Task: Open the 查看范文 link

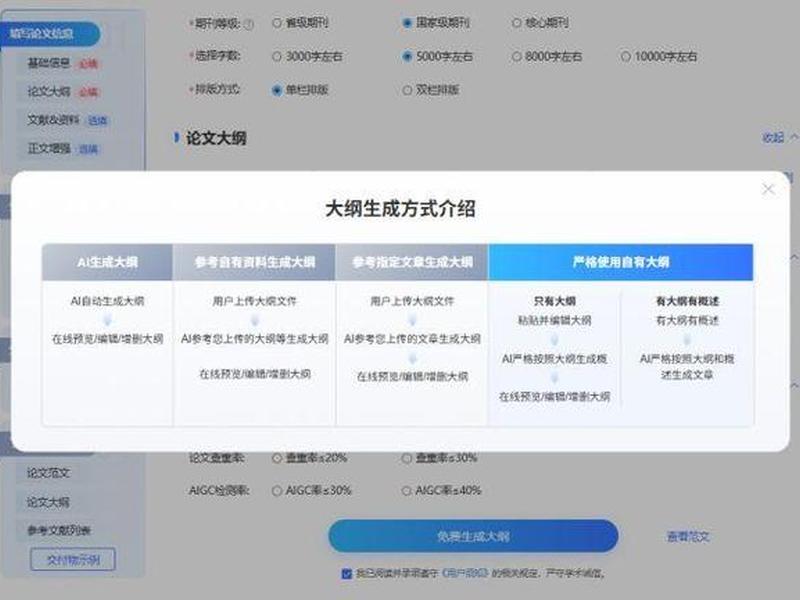Action: [688, 536]
